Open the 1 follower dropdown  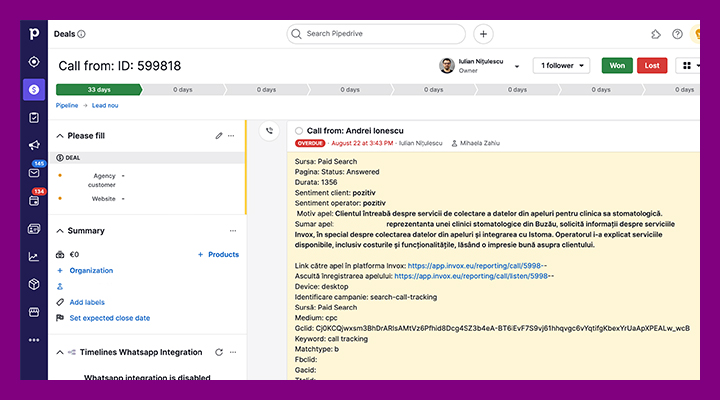(561, 66)
